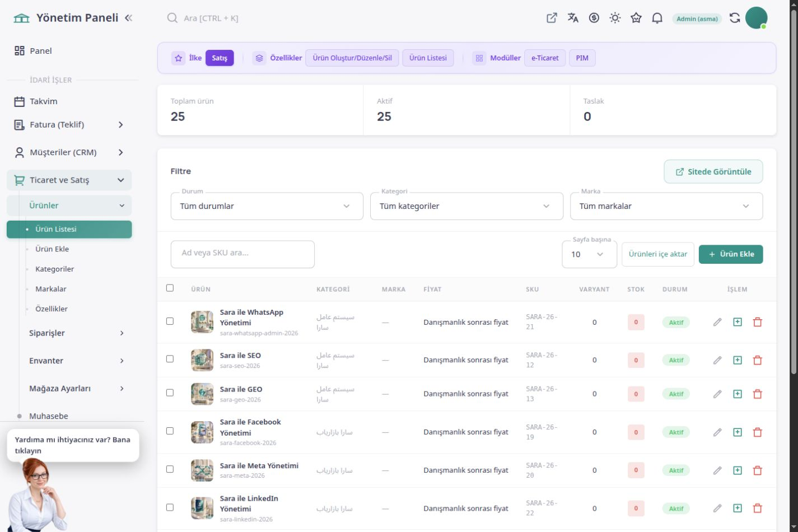Open the notifications bell
The image size is (798, 532).
[657, 18]
